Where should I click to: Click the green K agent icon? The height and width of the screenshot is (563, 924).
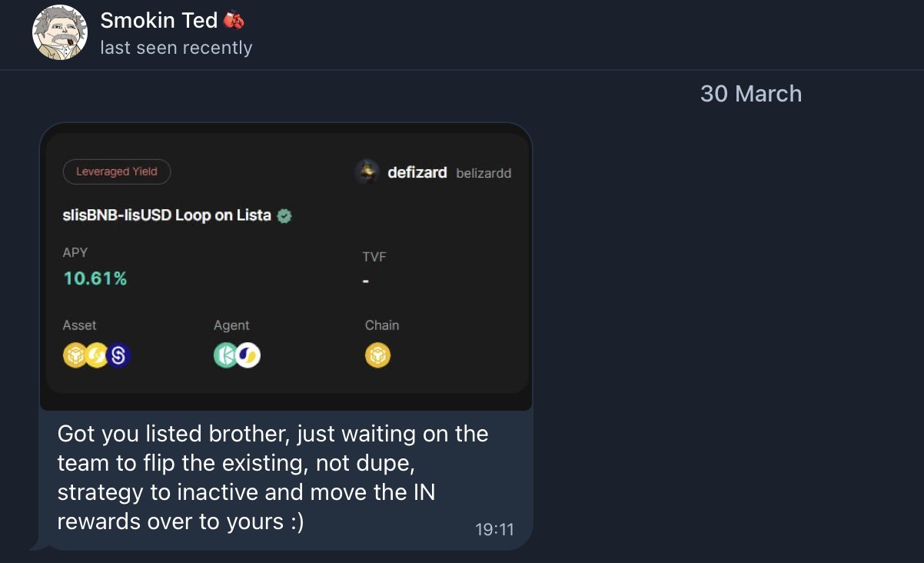click(x=226, y=355)
